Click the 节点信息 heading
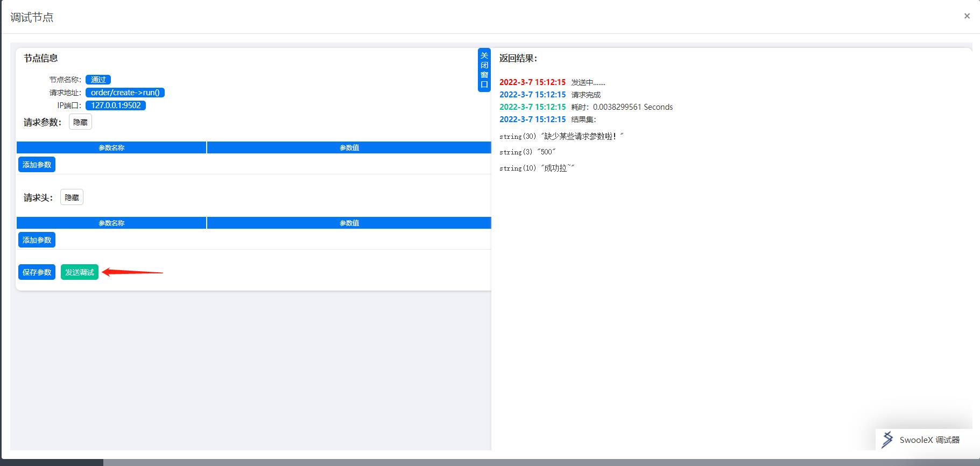The height and width of the screenshot is (466, 980). (x=41, y=58)
